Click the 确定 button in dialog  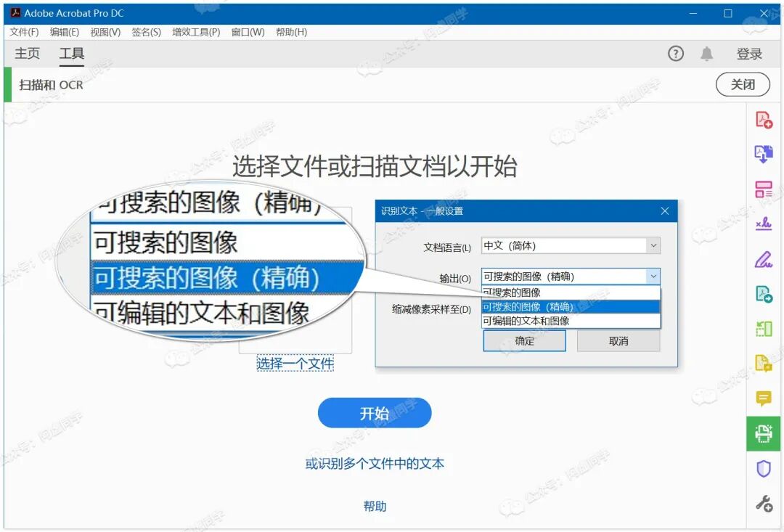[x=525, y=341]
